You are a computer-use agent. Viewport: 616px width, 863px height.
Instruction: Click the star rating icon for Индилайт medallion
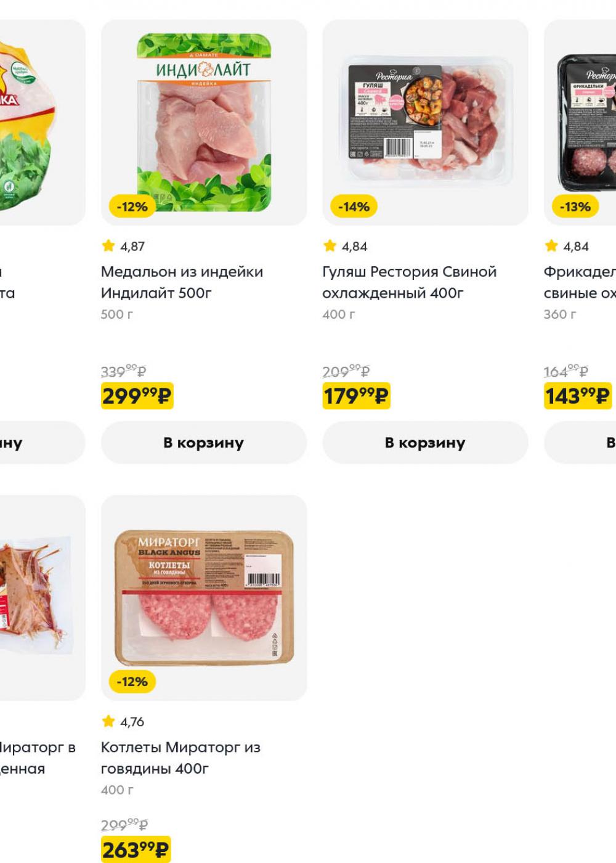(108, 246)
